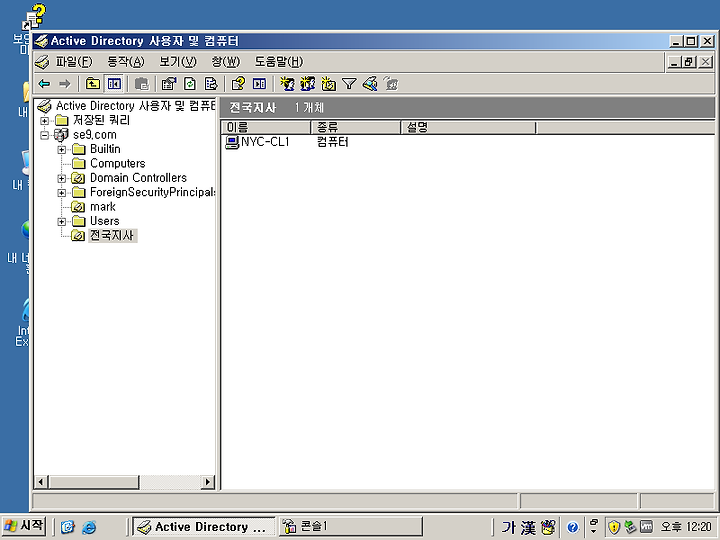Open the 동작(A) menu
Viewport: 720px width, 540px height.
pyautogui.click(x=125, y=62)
